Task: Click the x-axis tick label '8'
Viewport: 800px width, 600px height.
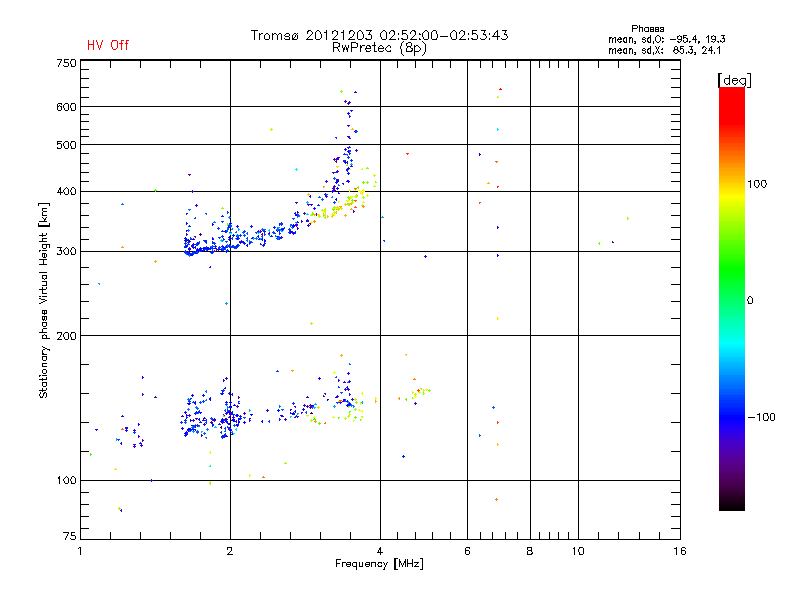Action: (530, 551)
